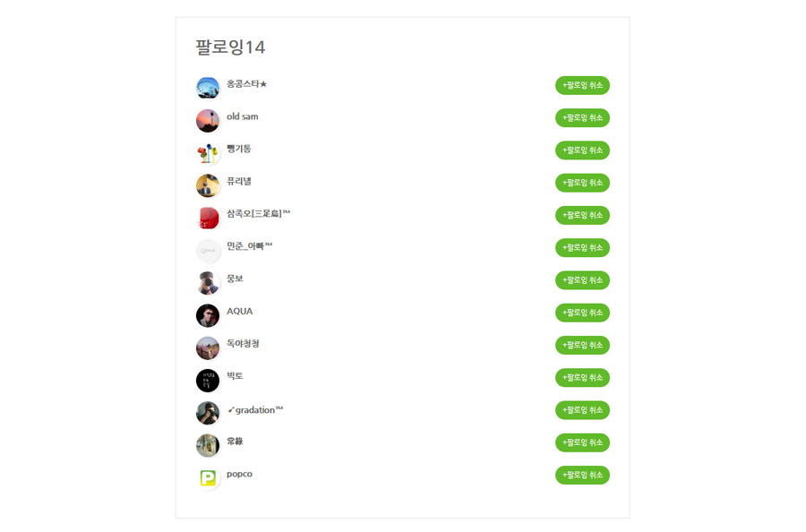806x532 pixels.
Task: Cancel following for AQUA
Action: click(582, 313)
